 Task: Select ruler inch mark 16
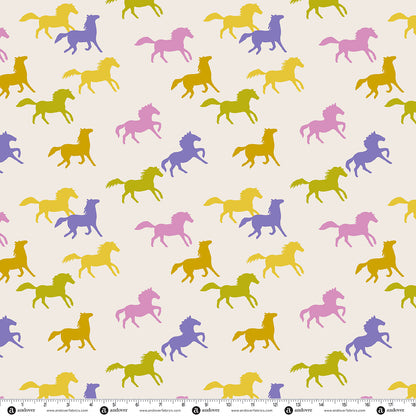click(x=367, y=404)
